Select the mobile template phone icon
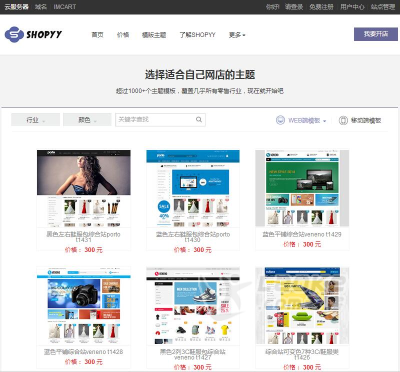This screenshot has height=372, width=400. click(343, 120)
